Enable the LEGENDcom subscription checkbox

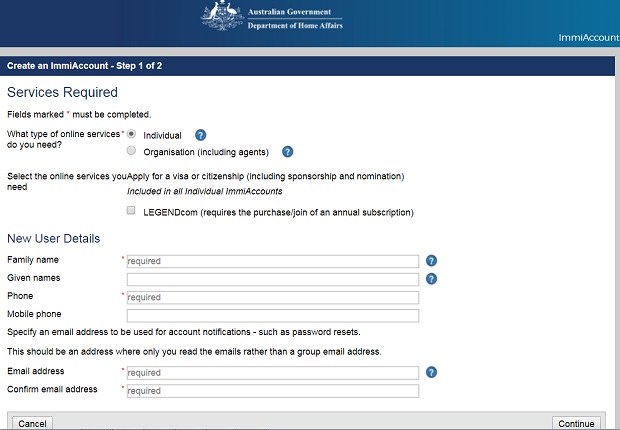[x=132, y=212]
